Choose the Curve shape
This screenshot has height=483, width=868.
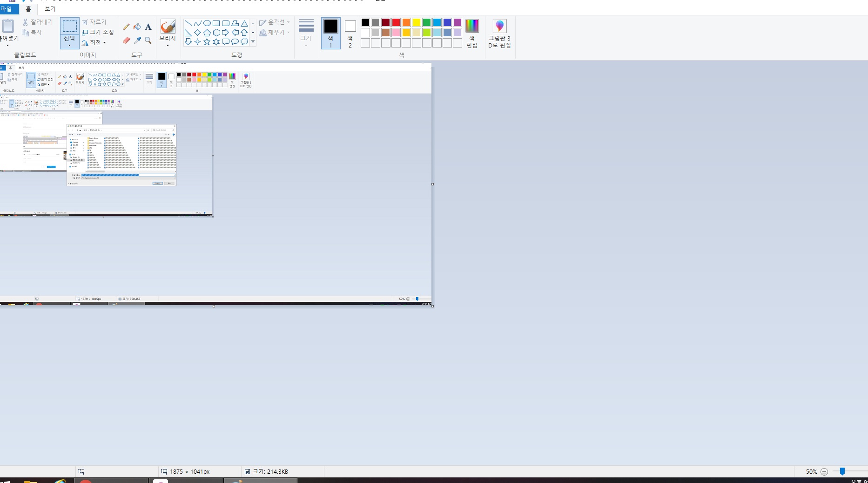coord(197,23)
